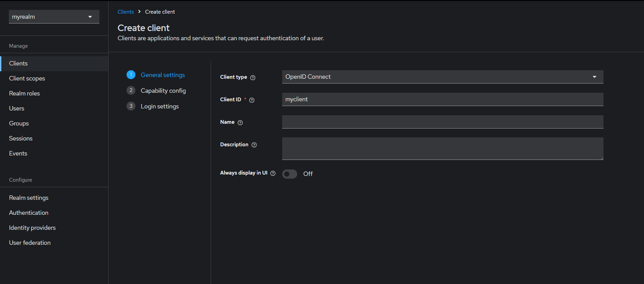This screenshot has width=644, height=284.
Task: Click the Clients breadcrumb link
Action: pos(126,12)
